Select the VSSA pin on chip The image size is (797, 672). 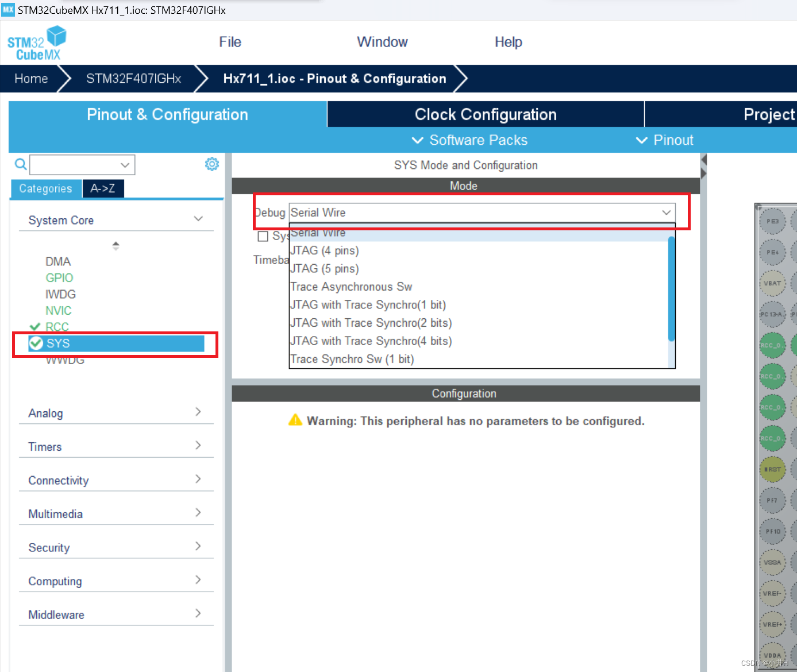pyautogui.click(x=772, y=562)
